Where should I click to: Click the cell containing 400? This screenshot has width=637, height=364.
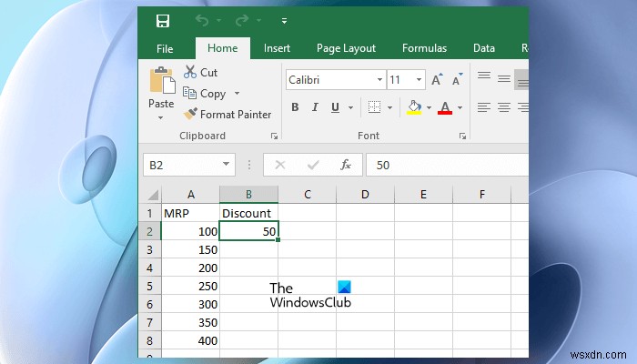click(190, 341)
